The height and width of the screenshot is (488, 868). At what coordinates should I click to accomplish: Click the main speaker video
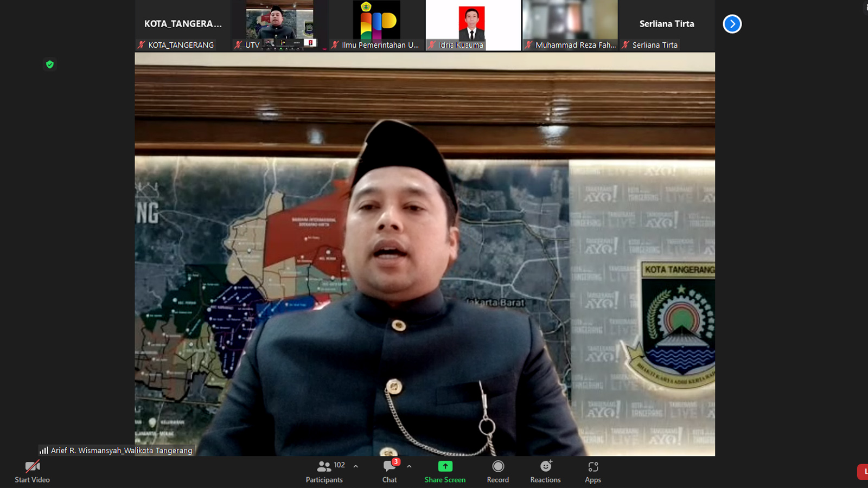[424, 254]
